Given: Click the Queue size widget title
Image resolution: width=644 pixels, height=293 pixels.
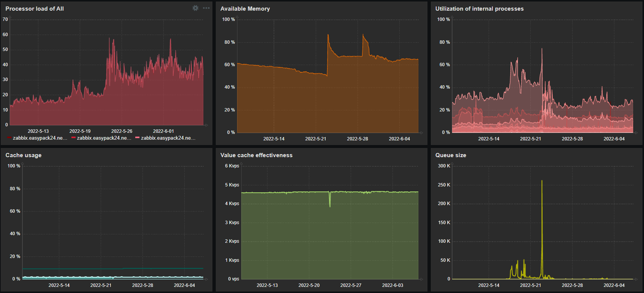Looking at the screenshot, I should click(x=451, y=155).
